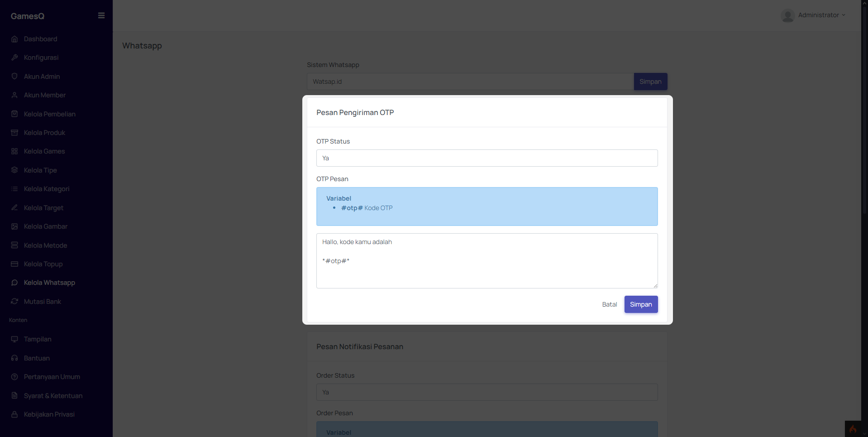Screen dimensions: 868x437
Task: Click the flame icon at bottom corner
Action: [x=853, y=429]
